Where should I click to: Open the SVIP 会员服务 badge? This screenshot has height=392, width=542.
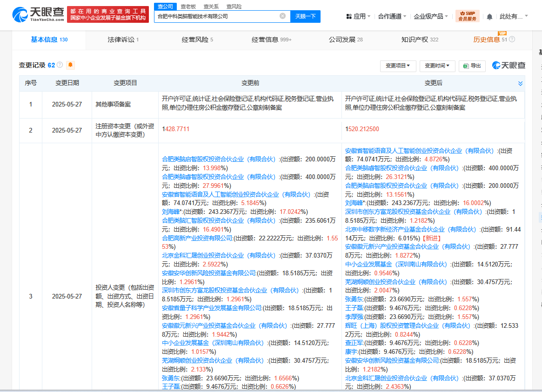pyautogui.click(x=467, y=16)
